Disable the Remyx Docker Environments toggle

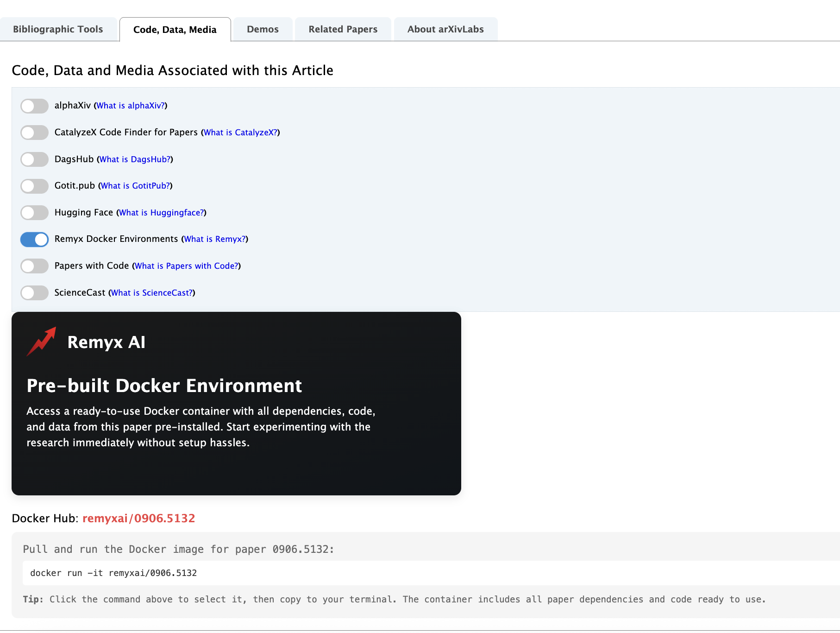coord(35,240)
